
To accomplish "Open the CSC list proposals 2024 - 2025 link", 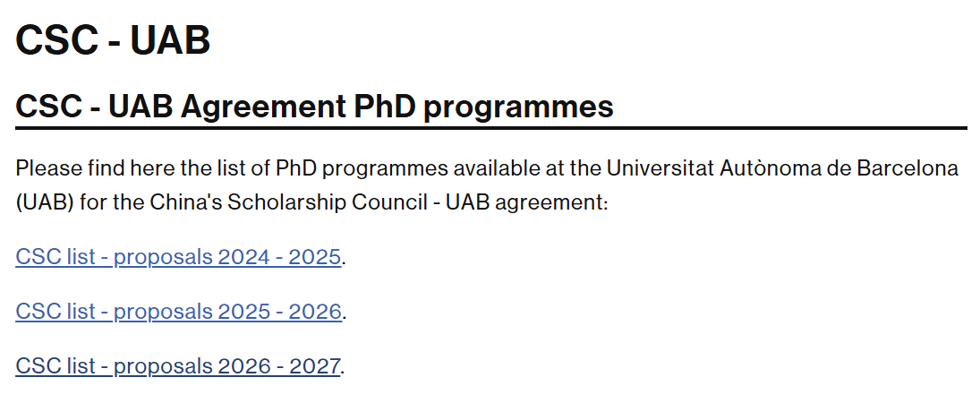I will click(178, 257).
